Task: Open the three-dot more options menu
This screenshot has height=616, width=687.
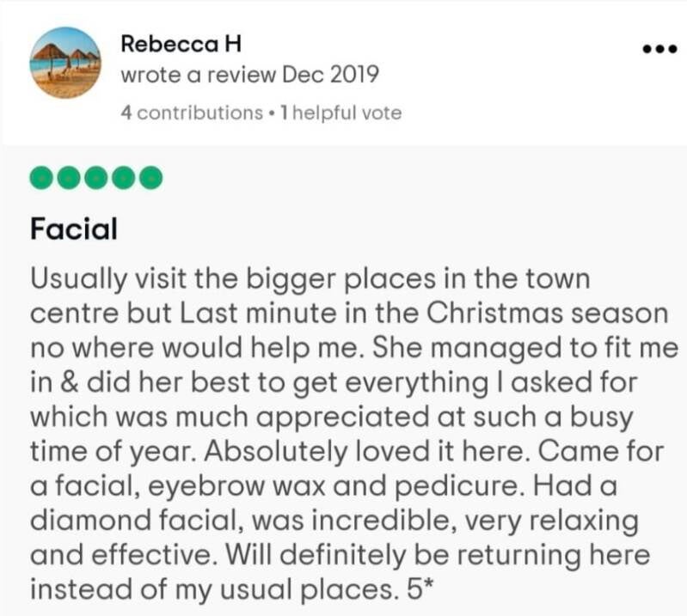Action: pos(659,49)
